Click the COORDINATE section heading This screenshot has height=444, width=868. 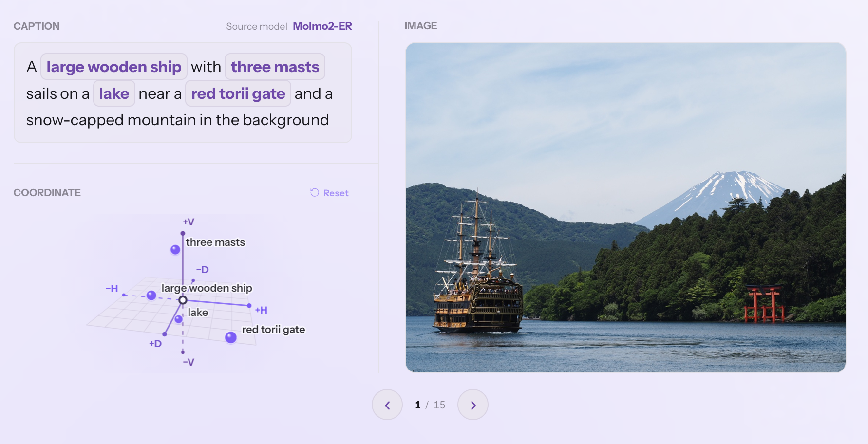(47, 193)
